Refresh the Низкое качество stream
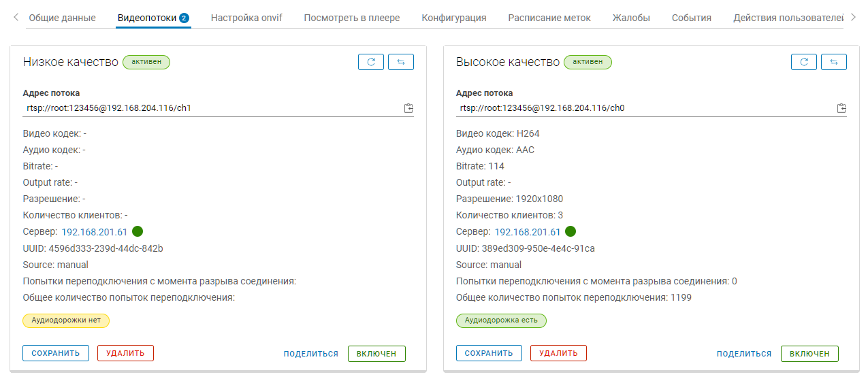868x381 pixels. pyautogui.click(x=371, y=62)
